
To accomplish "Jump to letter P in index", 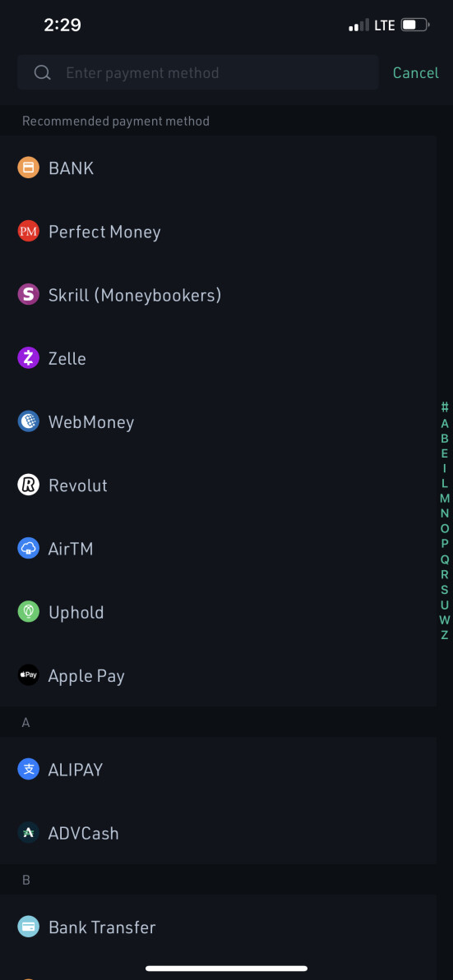I will tap(444, 544).
